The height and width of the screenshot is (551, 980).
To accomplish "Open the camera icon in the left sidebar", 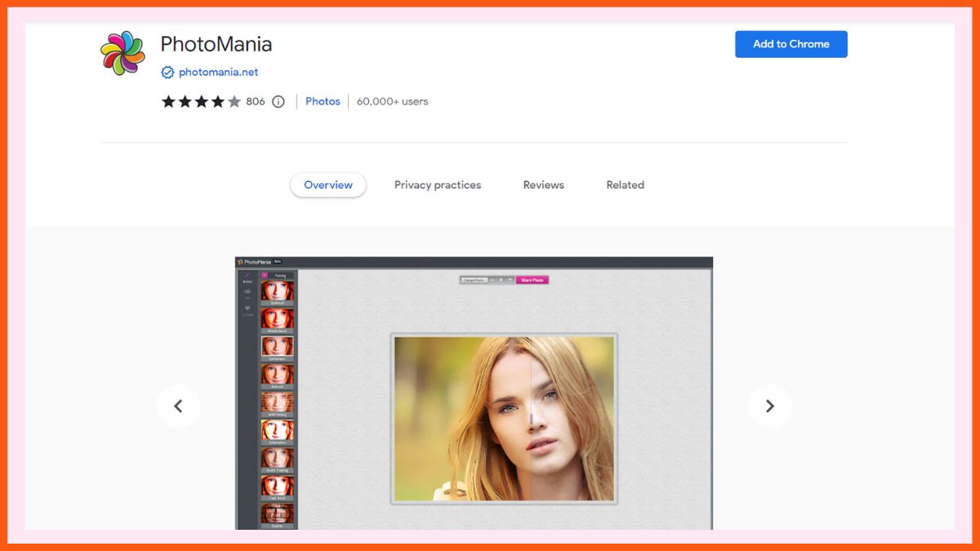I will click(246, 291).
